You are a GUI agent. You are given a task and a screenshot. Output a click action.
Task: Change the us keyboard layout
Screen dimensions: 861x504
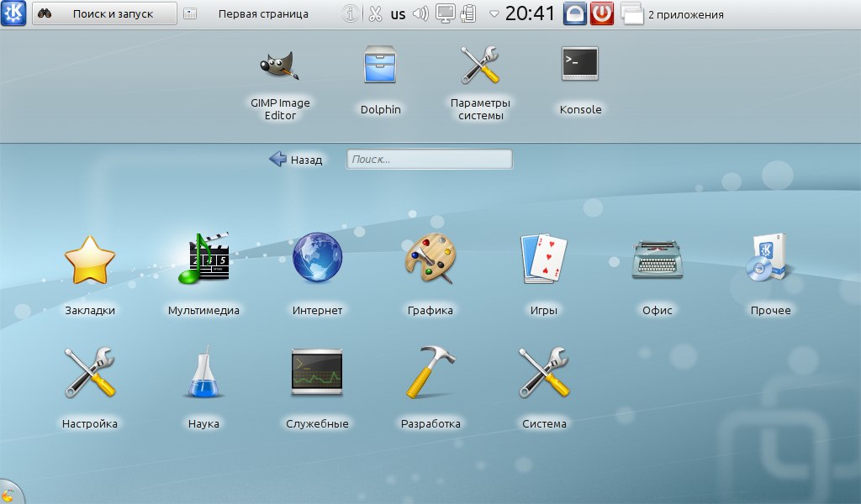398,14
